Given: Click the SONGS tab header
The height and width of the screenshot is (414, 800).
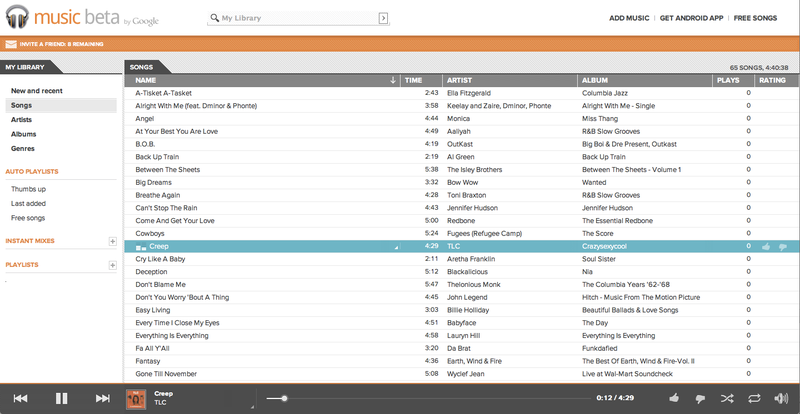Looking at the screenshot, I should [x=141, y=67].
